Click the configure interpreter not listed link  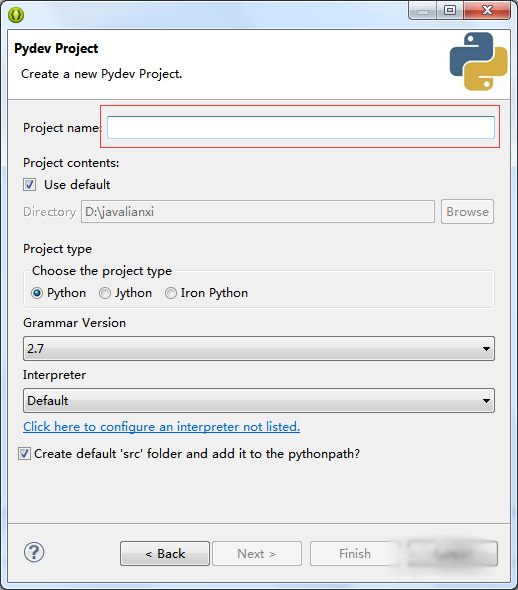[161, 427]
